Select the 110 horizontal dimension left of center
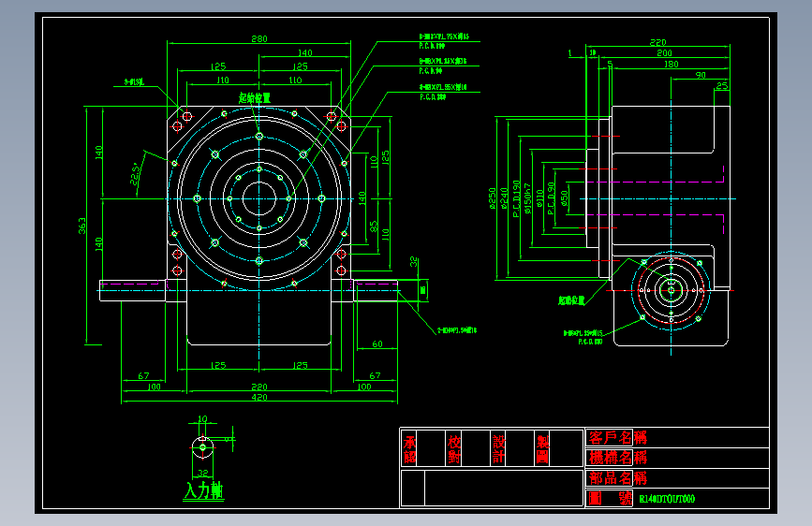812x526 pixels. point(223,80)
